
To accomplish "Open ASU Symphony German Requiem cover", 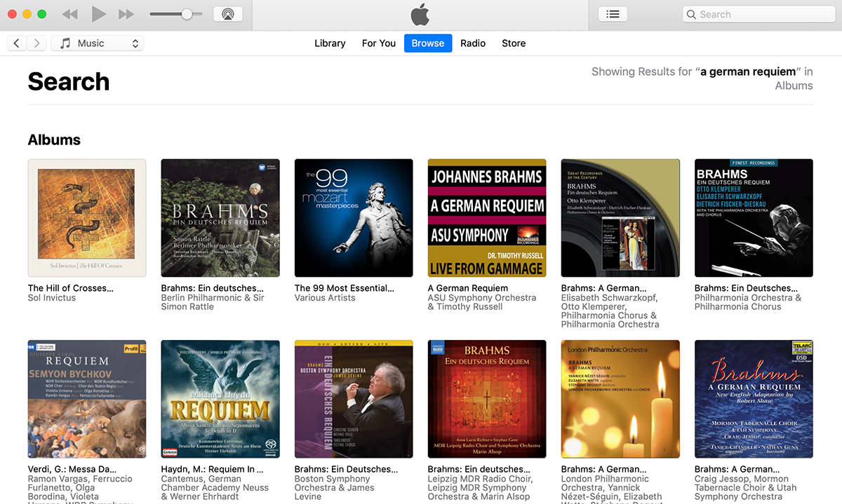I will click(487, 218).
